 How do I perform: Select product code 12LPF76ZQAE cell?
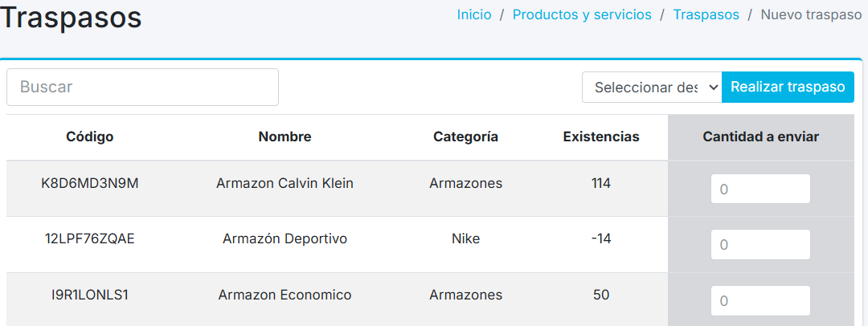coord(89,238)
